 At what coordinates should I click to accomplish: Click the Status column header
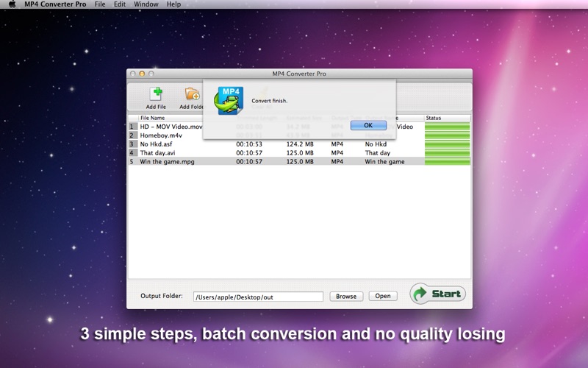click(447, 118)
